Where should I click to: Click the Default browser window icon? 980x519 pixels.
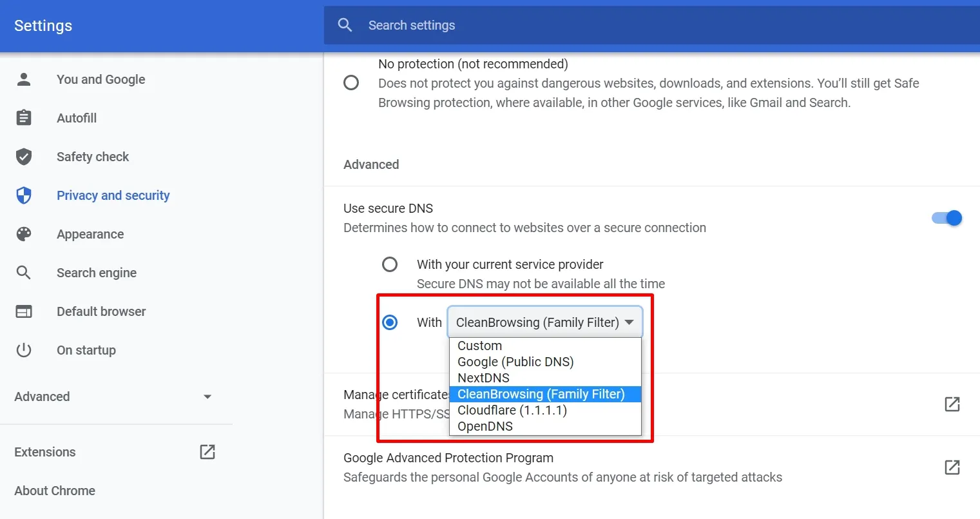point(24,311)
